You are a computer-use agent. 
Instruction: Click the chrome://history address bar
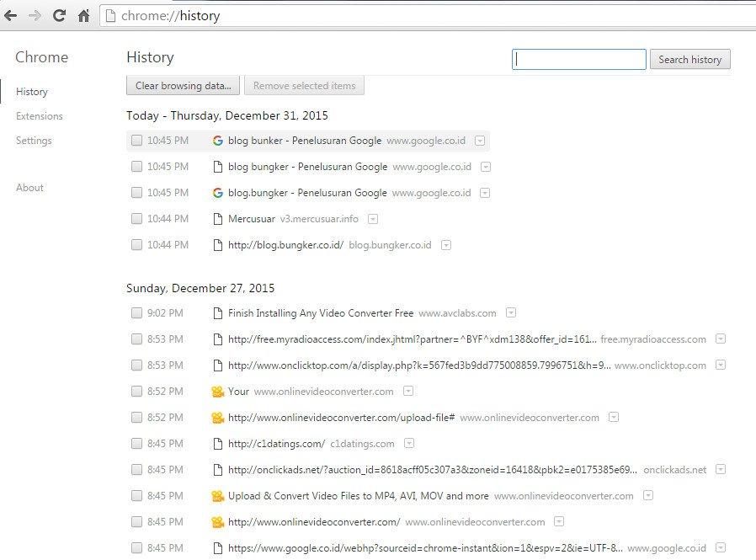click(429, 16)
